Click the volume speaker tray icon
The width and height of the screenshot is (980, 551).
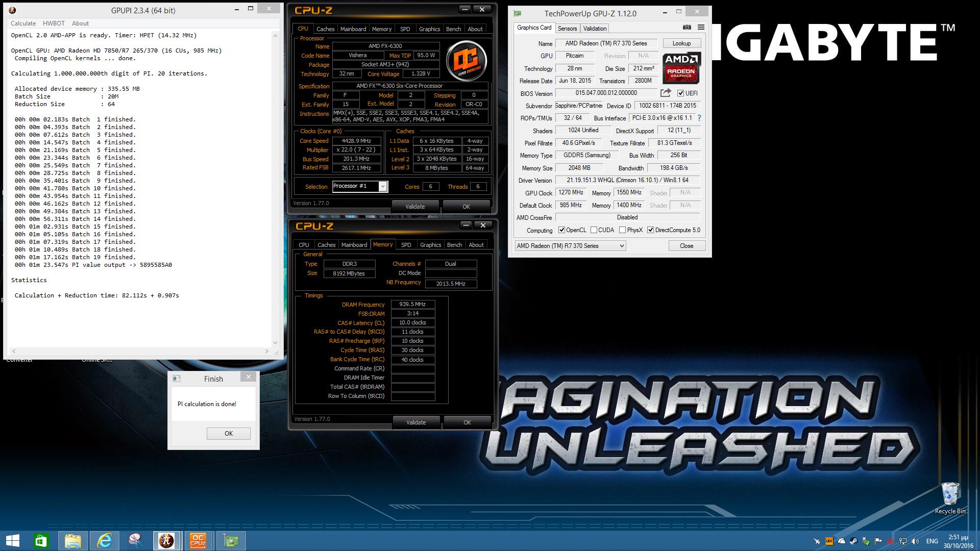coord(915,541)
